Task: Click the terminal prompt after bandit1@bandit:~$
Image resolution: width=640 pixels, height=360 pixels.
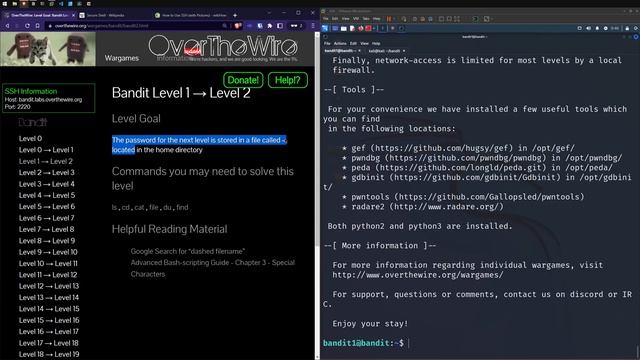Action: [409, 343]
